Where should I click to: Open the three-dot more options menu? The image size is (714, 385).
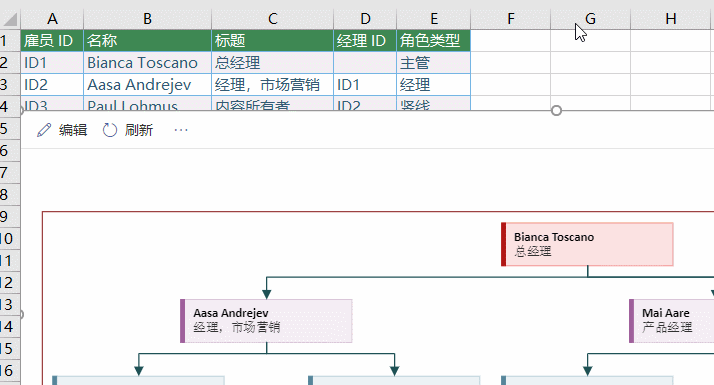tap(181, 130)
